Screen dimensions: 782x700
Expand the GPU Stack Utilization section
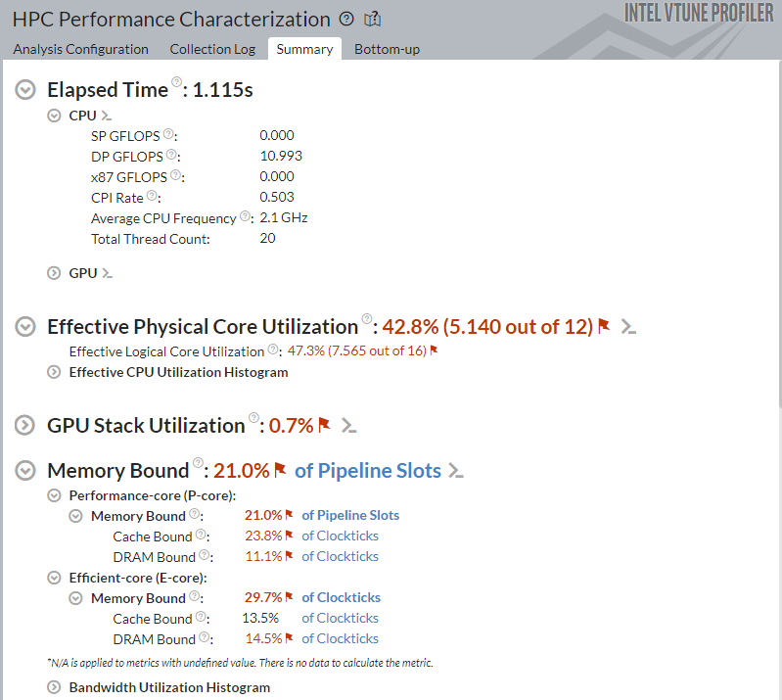pos(26,426)
